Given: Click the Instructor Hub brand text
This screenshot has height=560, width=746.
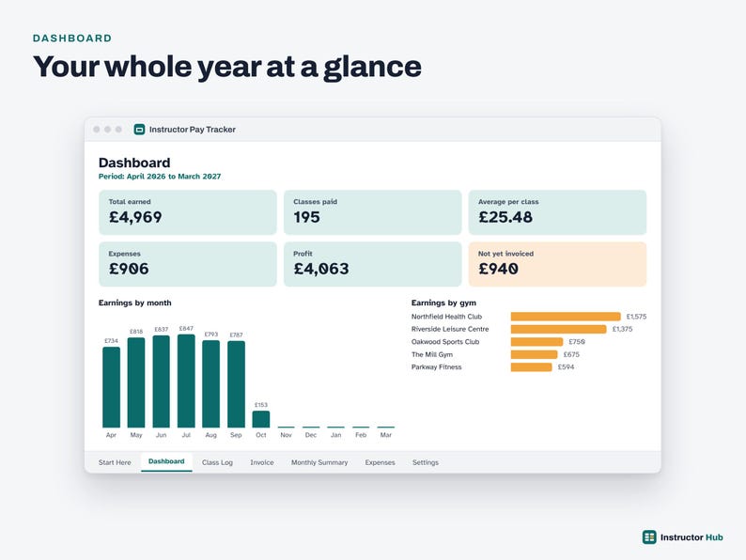Looking at the screenshot, I should pos(692,537).
